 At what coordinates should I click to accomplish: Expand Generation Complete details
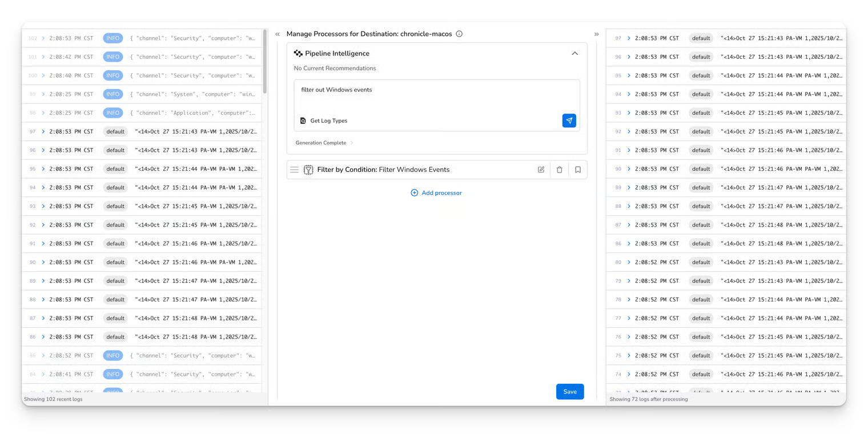click(352, 143)
